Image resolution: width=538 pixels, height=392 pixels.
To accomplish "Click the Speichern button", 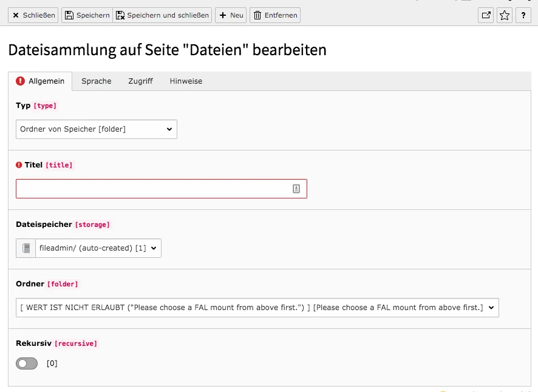I will coord(86,15).
